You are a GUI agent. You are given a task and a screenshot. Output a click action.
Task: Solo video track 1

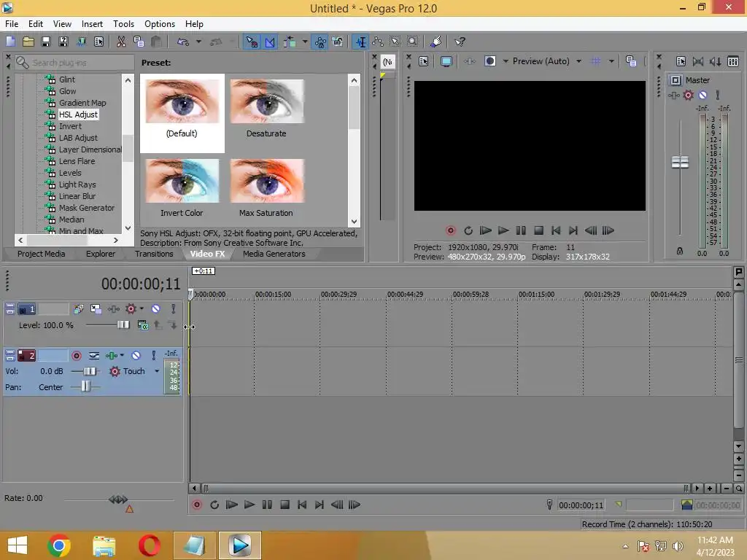tap(173, 309)
